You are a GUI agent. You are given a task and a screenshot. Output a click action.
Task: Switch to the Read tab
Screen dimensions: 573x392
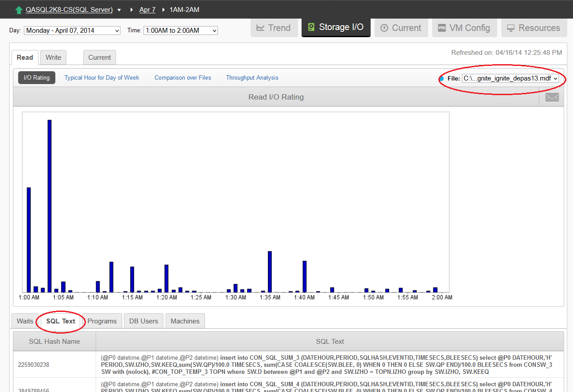(x=25, y=58)
